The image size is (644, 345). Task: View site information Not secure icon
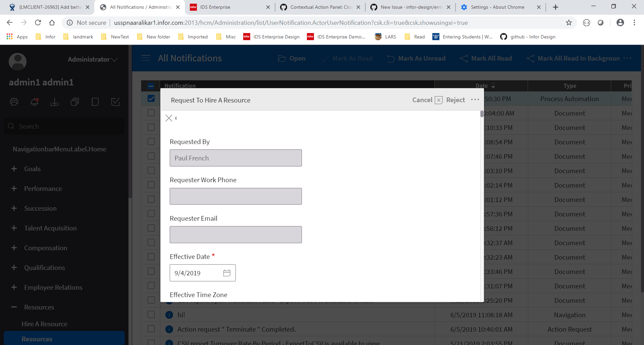[70, 22]
